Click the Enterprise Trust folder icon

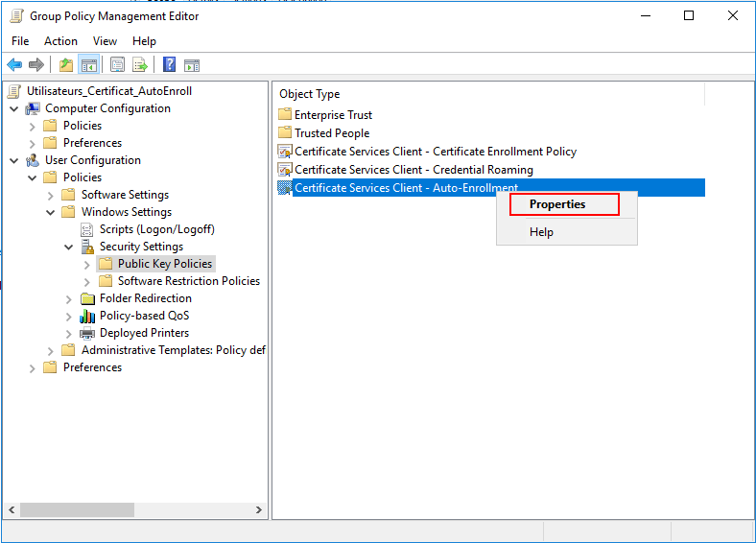285,114
